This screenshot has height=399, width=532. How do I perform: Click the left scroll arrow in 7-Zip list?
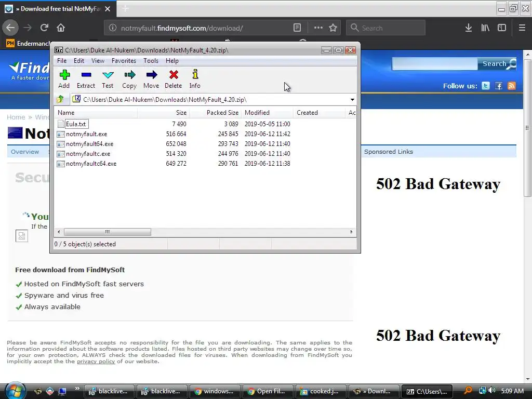[59, 232]
